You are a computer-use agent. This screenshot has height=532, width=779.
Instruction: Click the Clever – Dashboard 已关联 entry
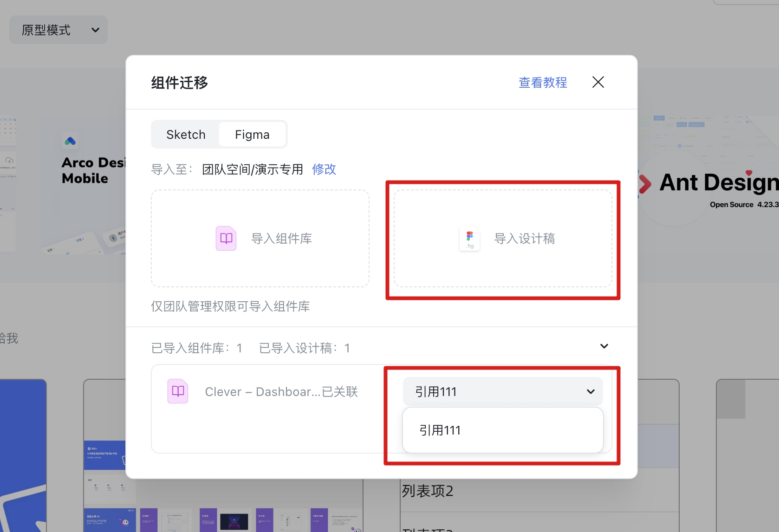point(281,391)
